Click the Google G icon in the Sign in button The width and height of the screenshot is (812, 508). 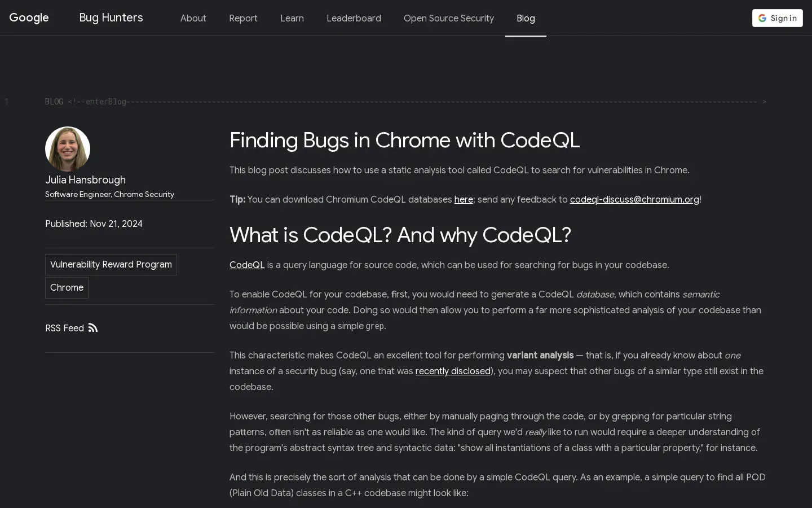coord(762,18)
